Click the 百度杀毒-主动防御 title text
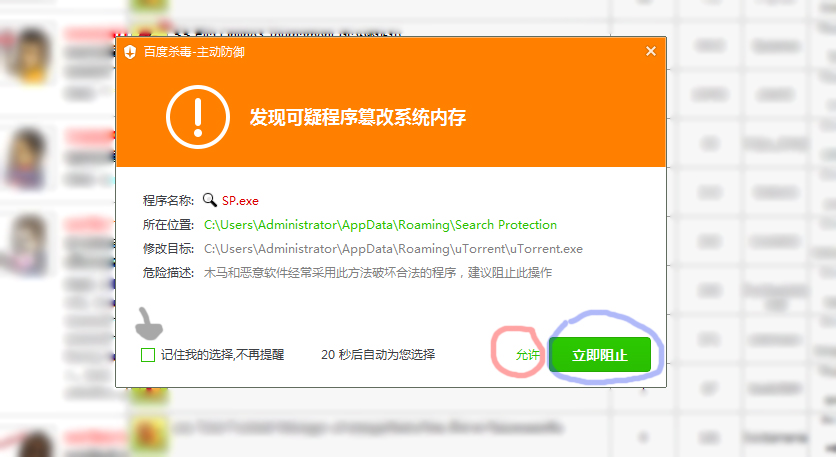This screenshot has width=836, height=457. click(194, 52)
